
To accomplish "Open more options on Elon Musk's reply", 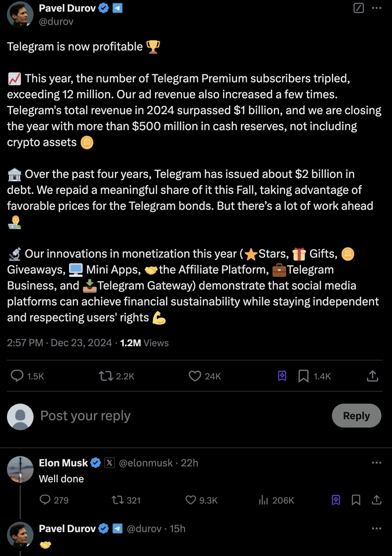I will pos(377,463).
